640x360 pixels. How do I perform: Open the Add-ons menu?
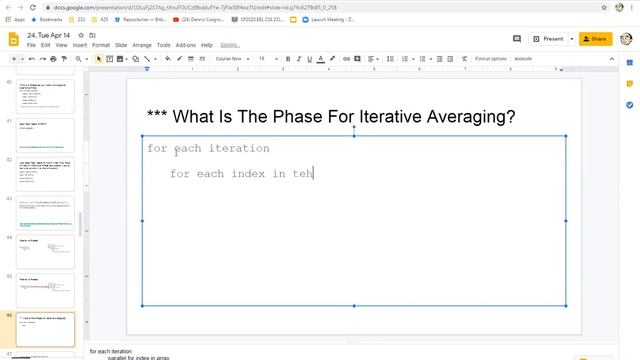tap(186, 45)
